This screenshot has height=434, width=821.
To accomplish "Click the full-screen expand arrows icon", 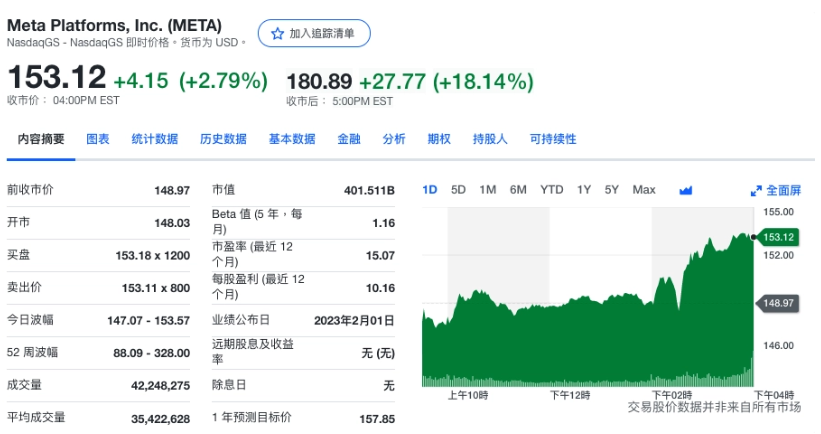I will [x=757, y=190].
